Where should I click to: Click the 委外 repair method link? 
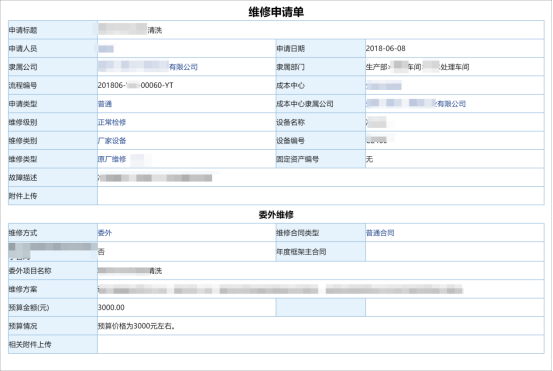click(x=105, y=233)
